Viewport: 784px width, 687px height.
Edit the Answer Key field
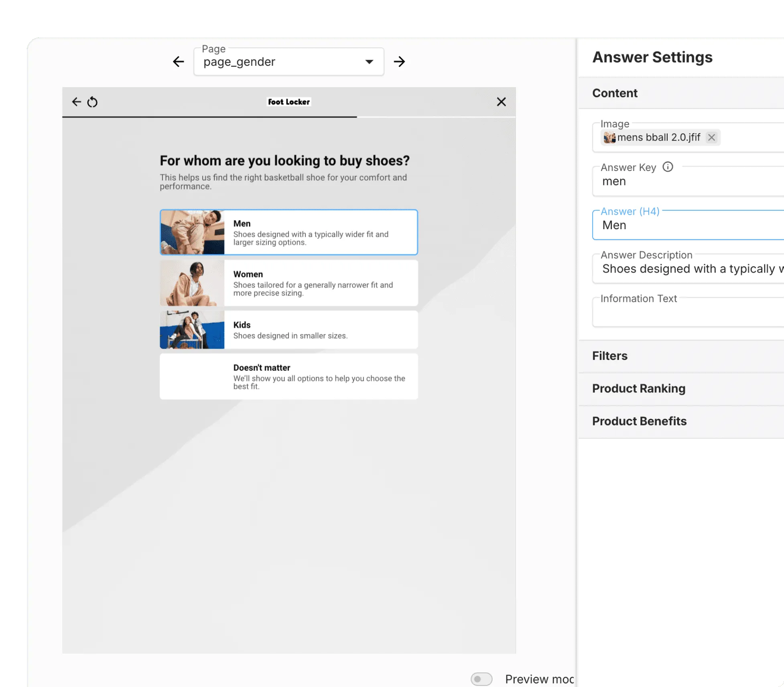pyautogui.click(x=682, y=181)
